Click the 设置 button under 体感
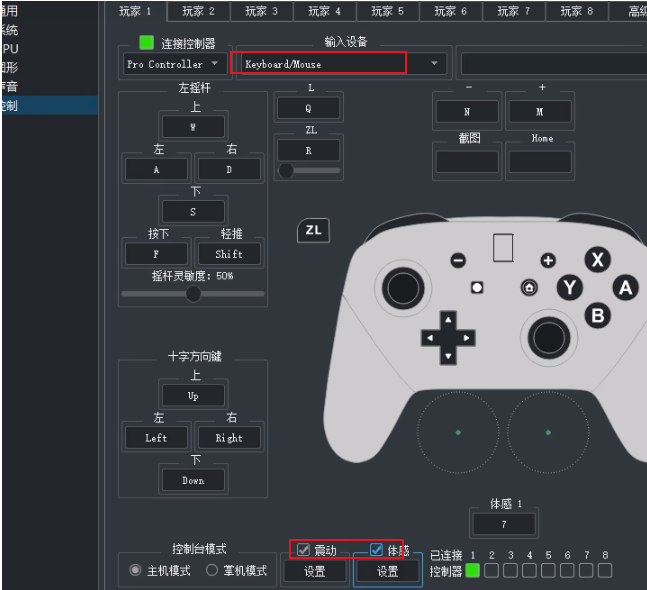Image resolution: width=647 pixels, height=590 pixels. [x=387, y=571]
